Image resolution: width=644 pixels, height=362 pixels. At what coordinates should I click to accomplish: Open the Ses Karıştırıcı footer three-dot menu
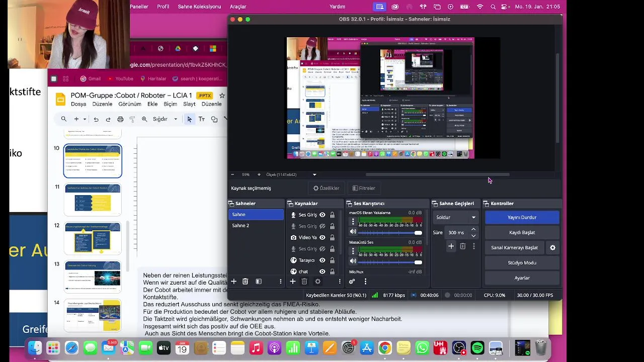click(365, 282)
